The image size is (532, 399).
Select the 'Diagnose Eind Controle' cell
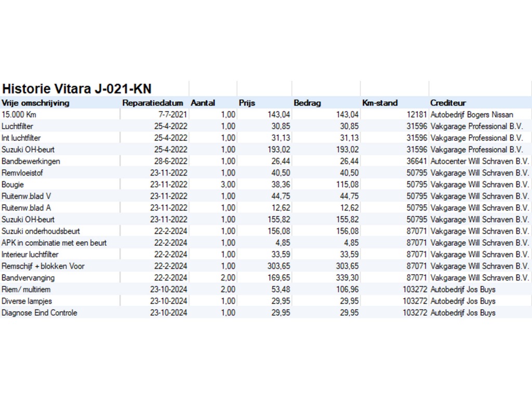[39, 313]
